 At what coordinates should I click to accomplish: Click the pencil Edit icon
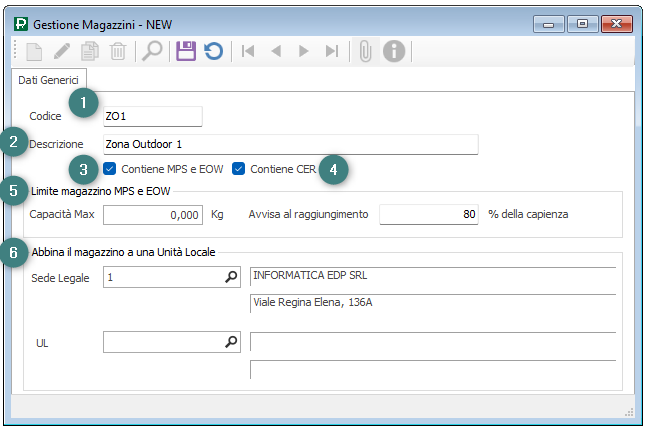(62, 51)
